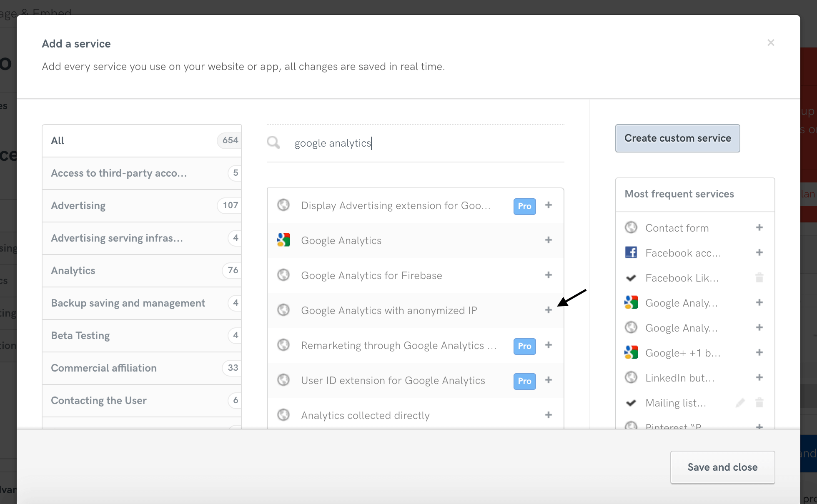Image resolution: width=817 pixels, height=504 pixels.
Task: Add Google Analytics with anonymized IP service
Action: pos(549,310)
